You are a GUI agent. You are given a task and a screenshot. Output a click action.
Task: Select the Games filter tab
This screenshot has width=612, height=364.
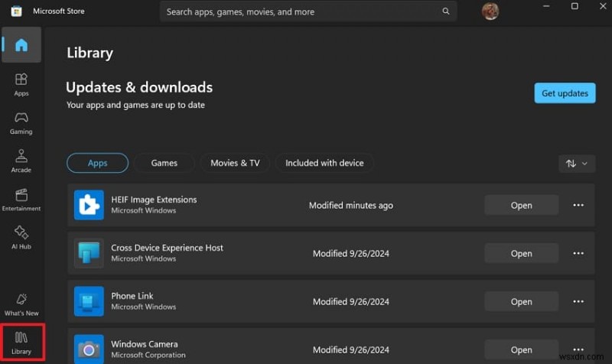tap(164, 163)
